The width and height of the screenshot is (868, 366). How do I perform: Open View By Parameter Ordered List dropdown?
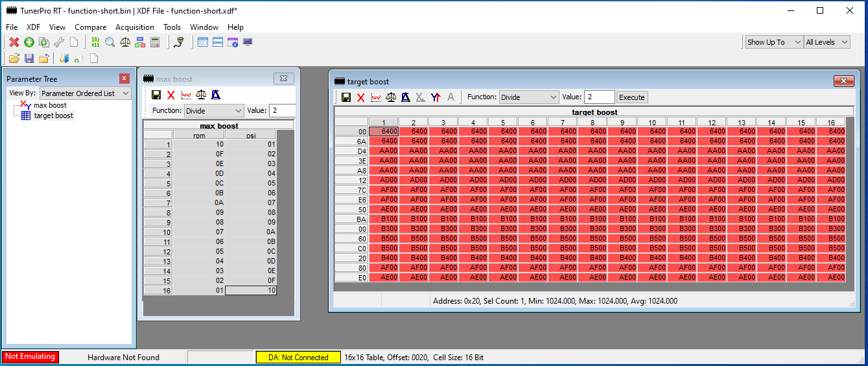(85, 93)
